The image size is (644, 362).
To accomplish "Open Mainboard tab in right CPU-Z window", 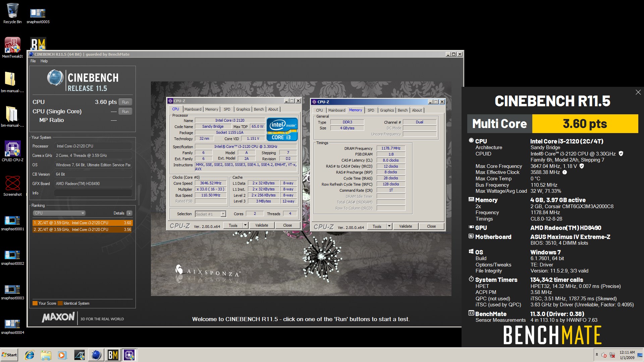I will point(337,110).
